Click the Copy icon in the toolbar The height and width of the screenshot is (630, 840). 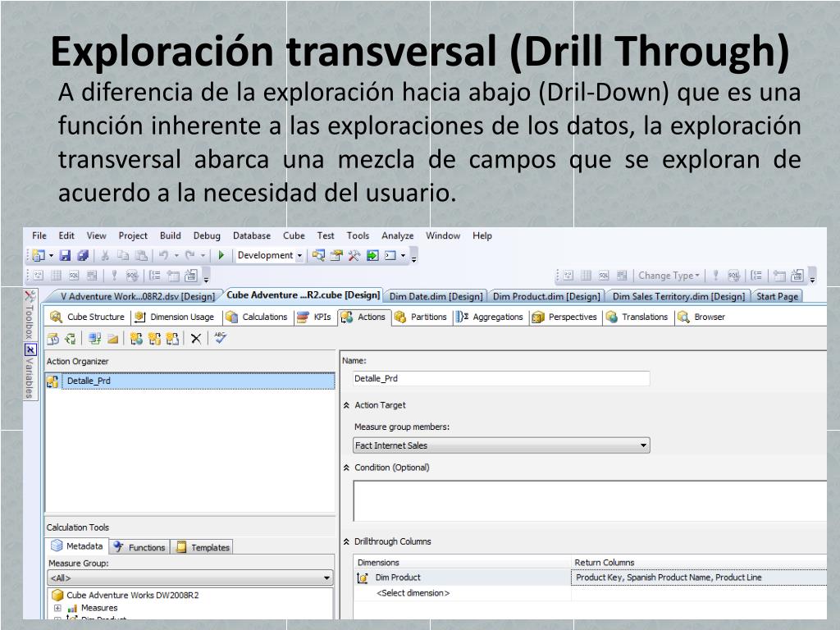pyautogui.click(x=123, y=256)
